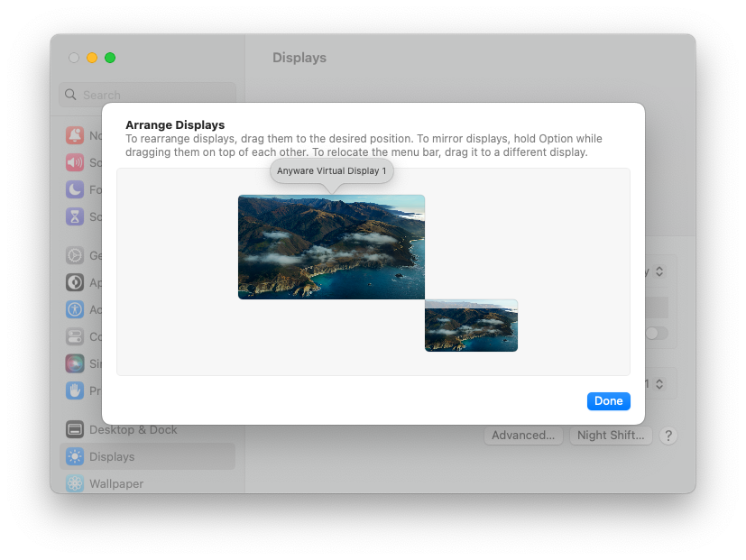Open the upper popup menu stepper arrows
Image resolution: width=746 pixels, height=560 pixels.
(659, 271)
